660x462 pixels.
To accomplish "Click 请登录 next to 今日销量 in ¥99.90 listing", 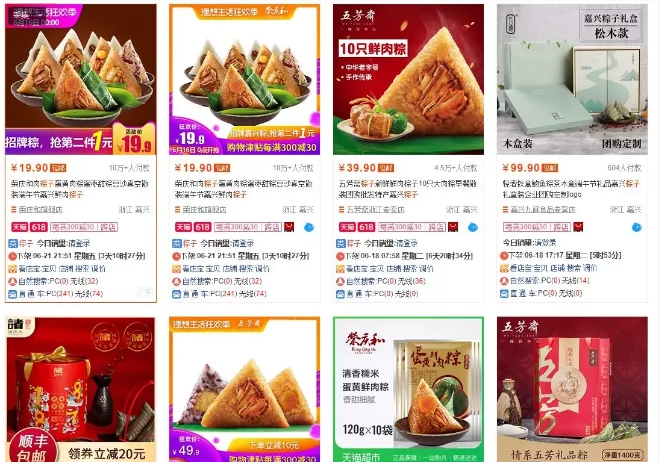I will coord(545,243).
